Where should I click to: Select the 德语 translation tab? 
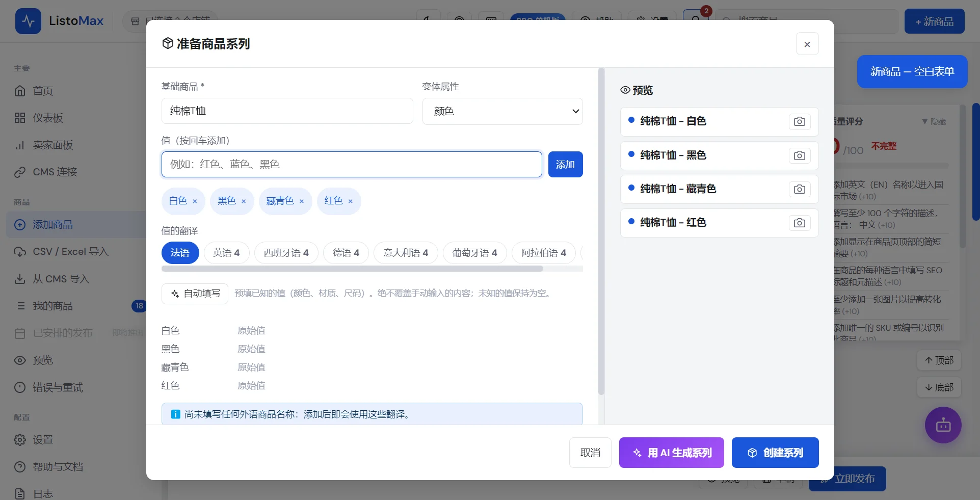[346, 253]
